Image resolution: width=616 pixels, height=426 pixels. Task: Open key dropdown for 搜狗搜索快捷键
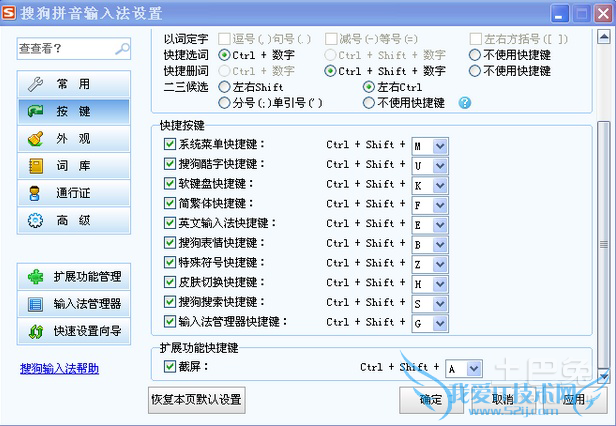(440, 304)
